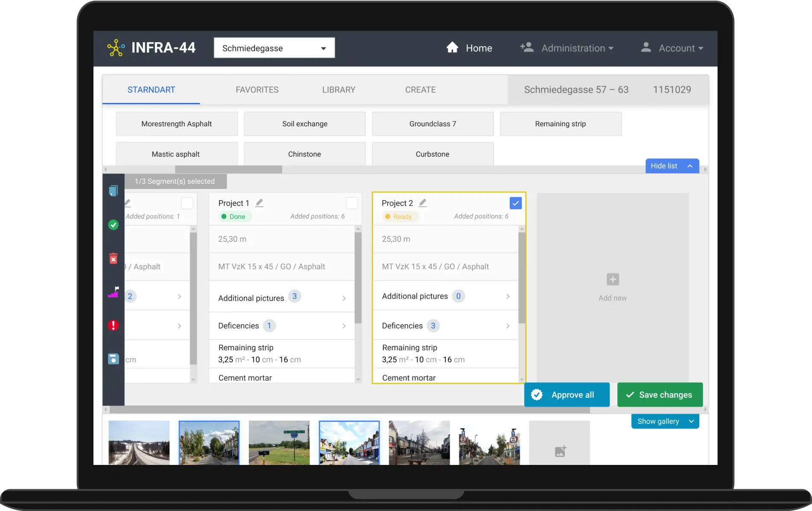The height and width of the screenshot is (511, 812).
Task: Toggle the leftmost project card checkbox
Action: coord(187,203)
